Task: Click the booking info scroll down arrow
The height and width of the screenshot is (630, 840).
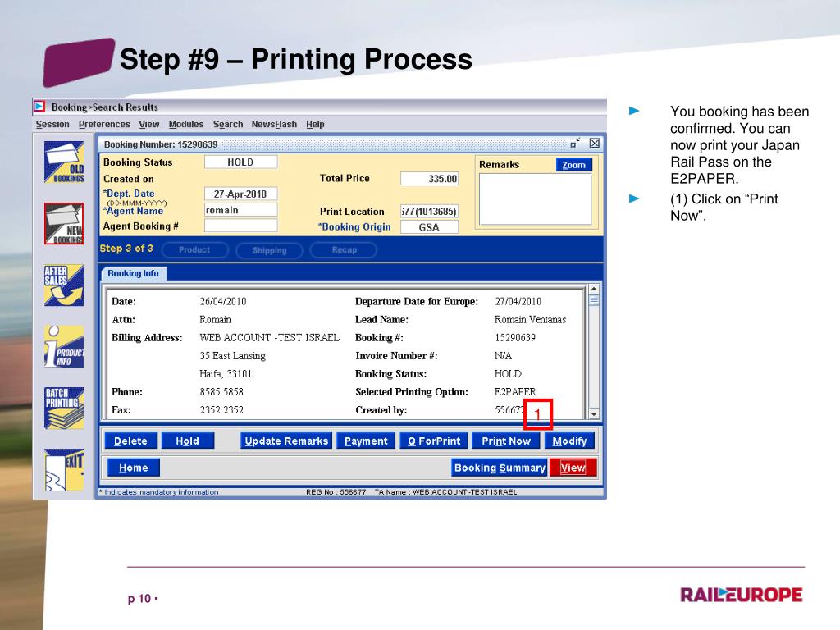Action: click(594, 414)
